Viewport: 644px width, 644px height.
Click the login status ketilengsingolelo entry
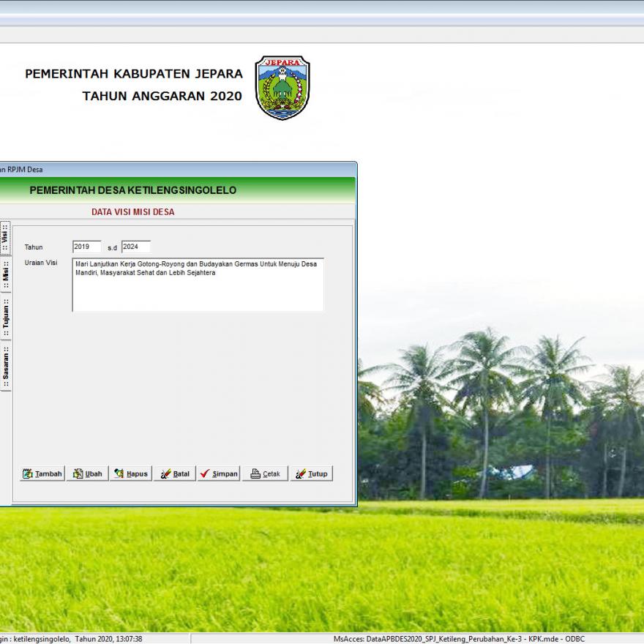pos(71,639)
